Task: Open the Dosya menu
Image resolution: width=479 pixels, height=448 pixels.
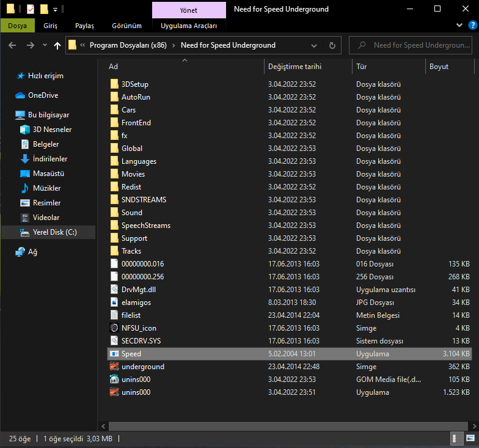Action: click(17, 26)
